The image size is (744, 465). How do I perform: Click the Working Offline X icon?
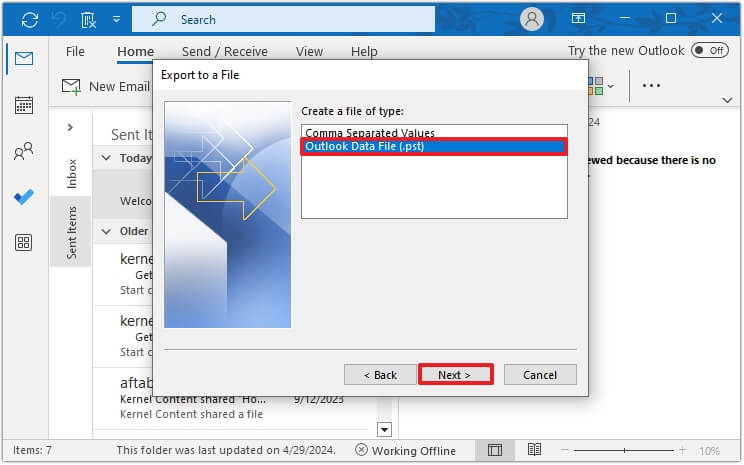(x=362, y=449)
